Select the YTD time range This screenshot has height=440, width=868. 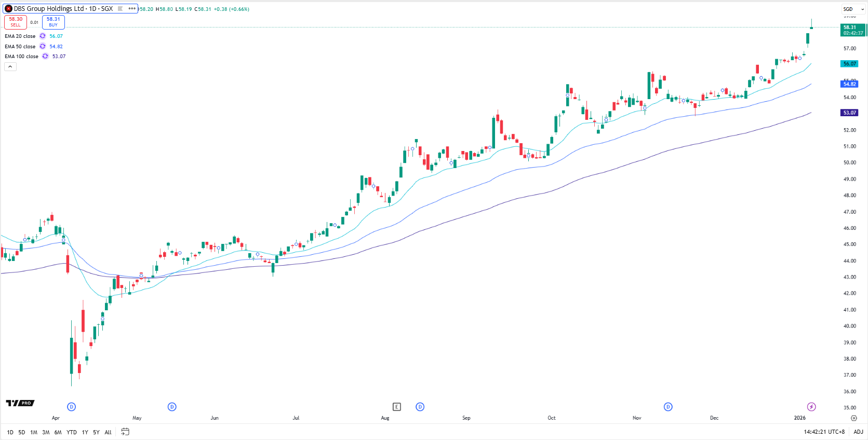72,432
